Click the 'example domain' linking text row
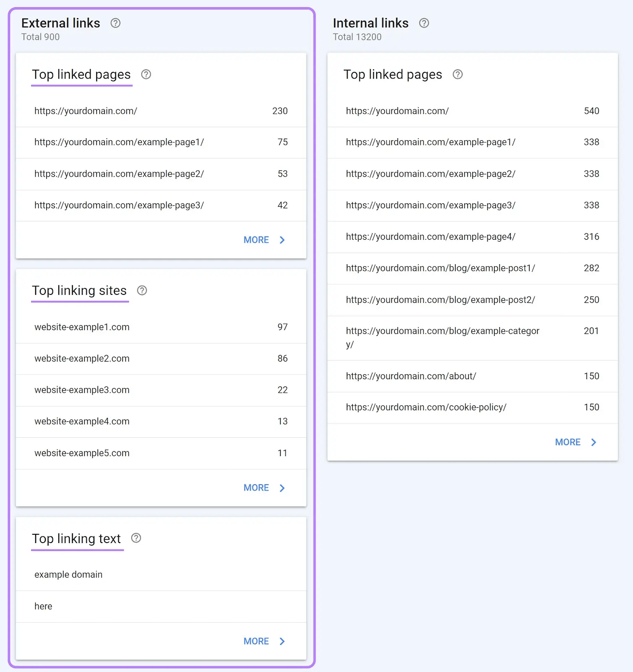The width and height of the screenshot is (633, 672). 161,575
